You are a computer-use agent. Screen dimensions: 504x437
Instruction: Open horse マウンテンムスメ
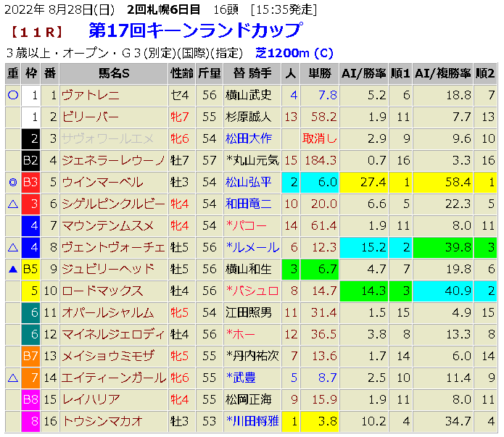coord(107,225)
